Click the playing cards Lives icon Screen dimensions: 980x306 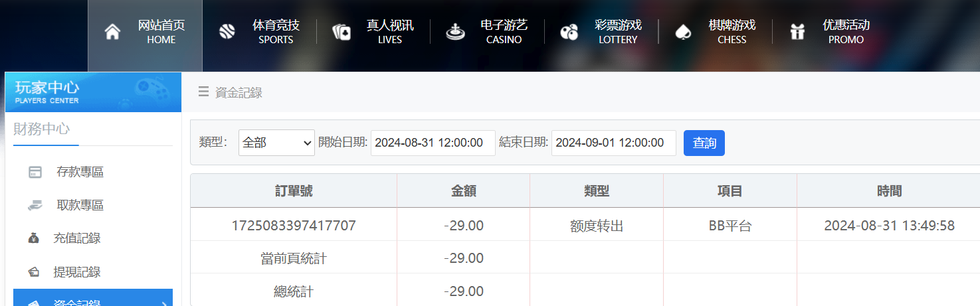[342, 32]
